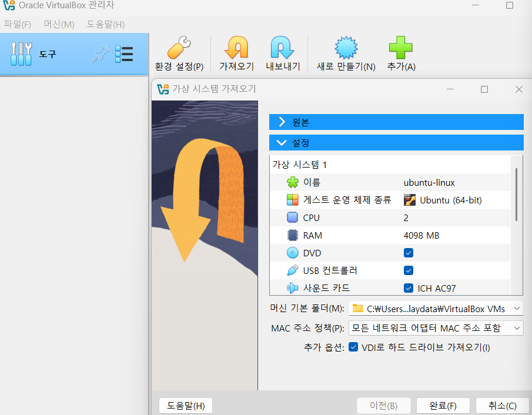Uncheck the USB 컨트롤러 checkbox
The width and height of the screenshot is (532, 415).
(409, 270)
